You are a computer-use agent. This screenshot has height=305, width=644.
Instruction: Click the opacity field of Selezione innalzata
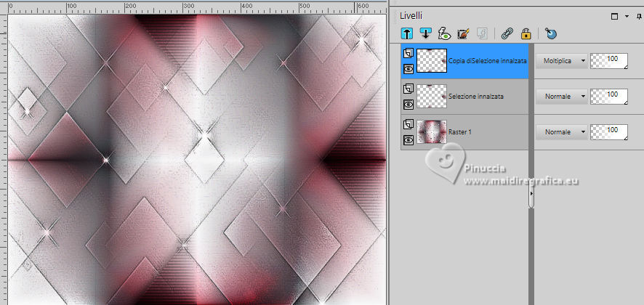(x=608, y=97)
